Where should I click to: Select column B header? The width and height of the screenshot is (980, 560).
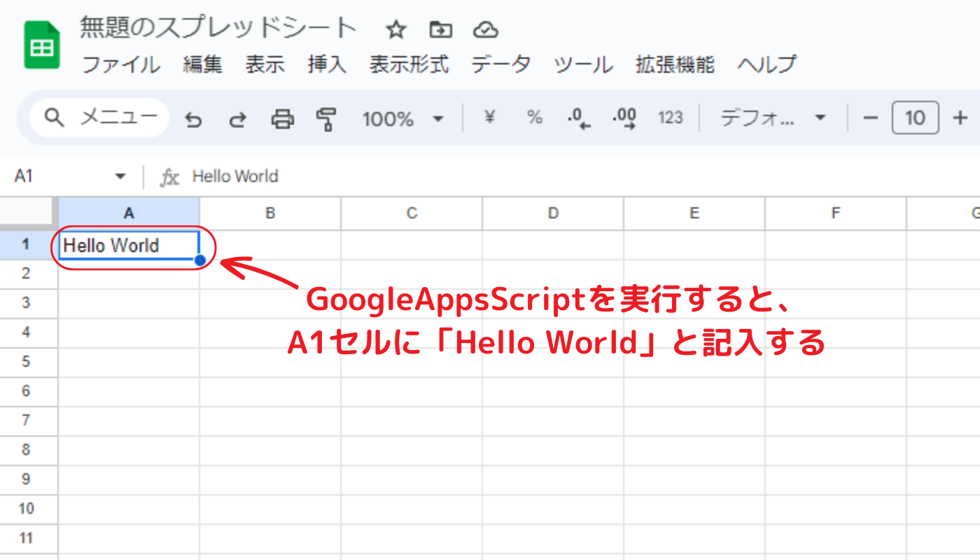tap(270, 213)
